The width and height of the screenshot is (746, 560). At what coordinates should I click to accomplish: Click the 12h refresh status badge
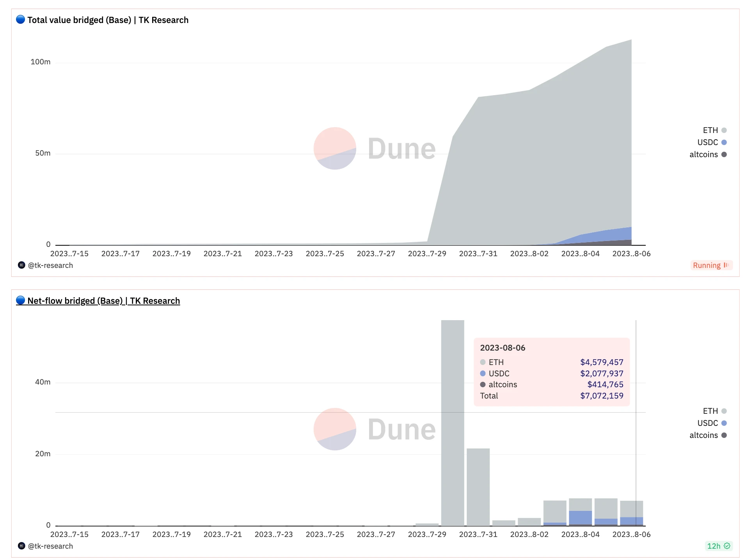(x=719, y=546)
